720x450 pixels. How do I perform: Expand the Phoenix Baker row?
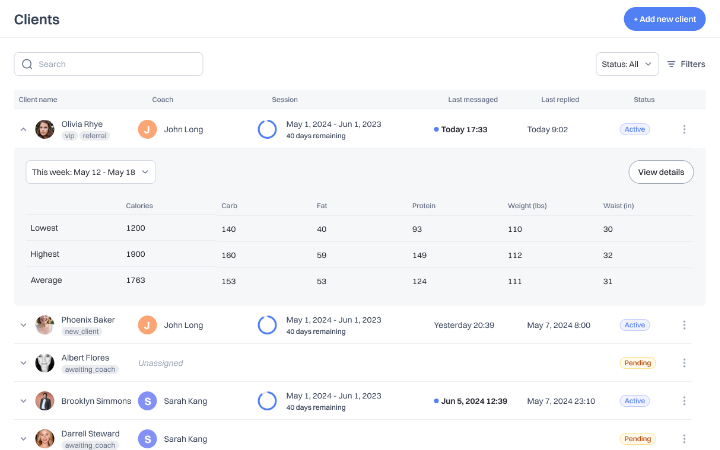[x=23, y=325]
